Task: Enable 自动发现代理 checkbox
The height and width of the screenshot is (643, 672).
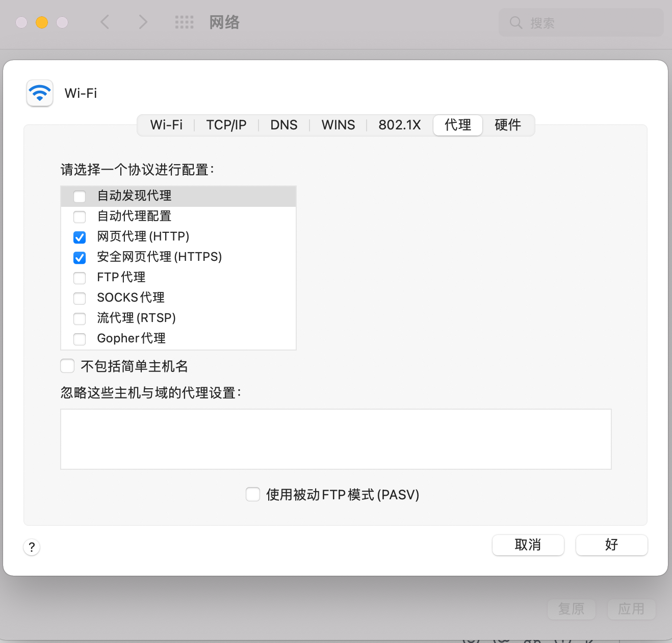Action: pyautogui.click(x=80, y=197)
